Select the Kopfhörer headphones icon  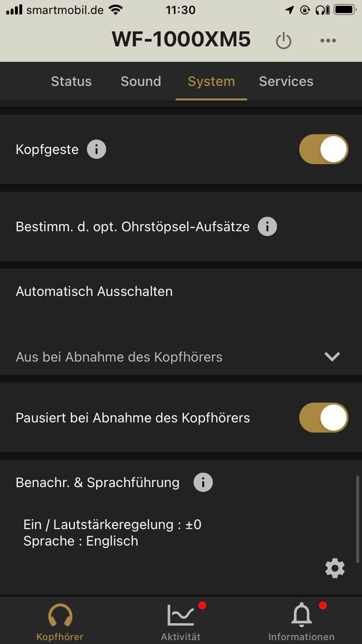tap(60, 616)
